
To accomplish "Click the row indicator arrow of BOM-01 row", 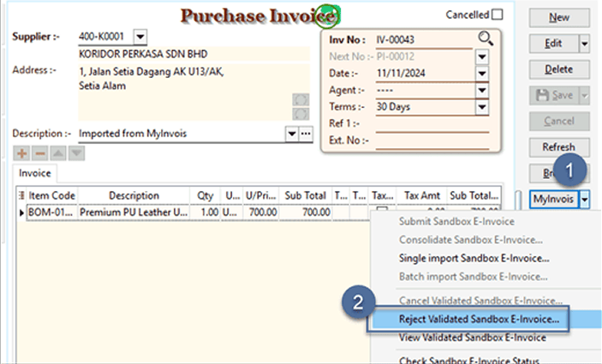I will point(21,212).
